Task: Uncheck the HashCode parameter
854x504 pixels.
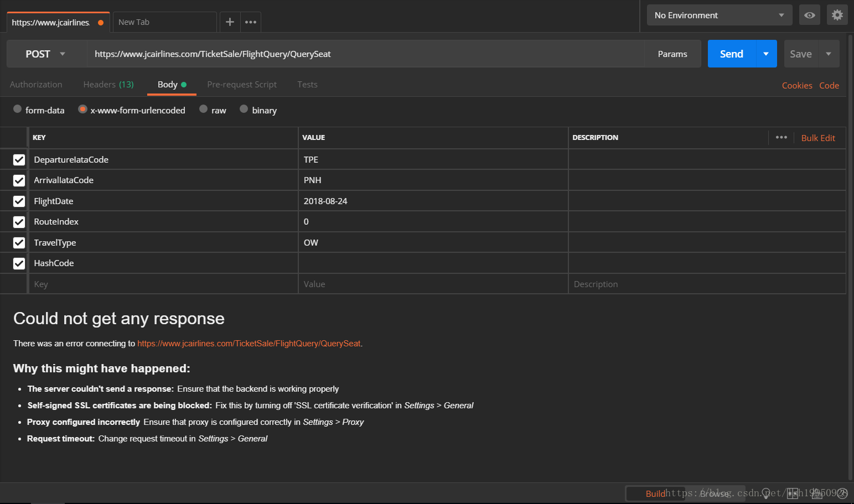Action: click(x=19, y=263)
